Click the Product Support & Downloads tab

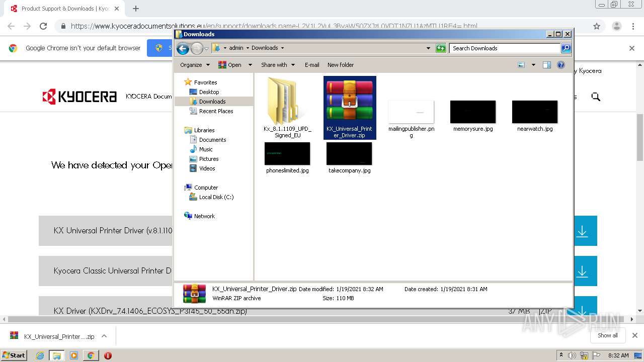[x=65, y=9]
